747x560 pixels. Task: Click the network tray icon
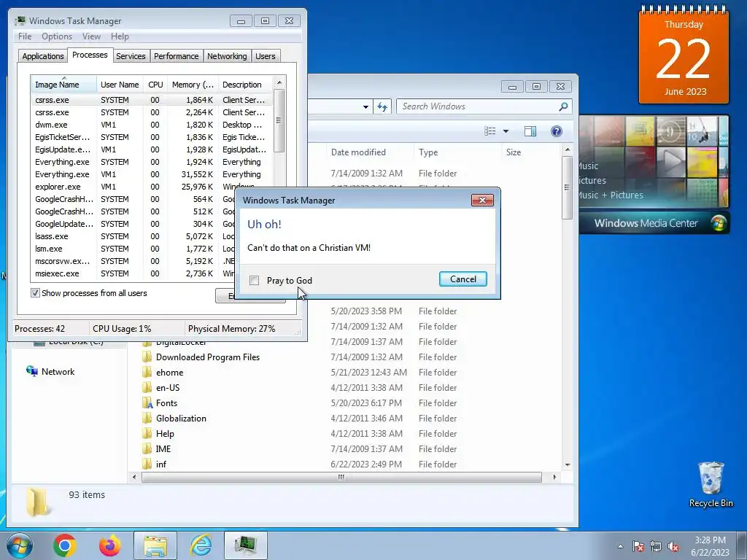656,546
